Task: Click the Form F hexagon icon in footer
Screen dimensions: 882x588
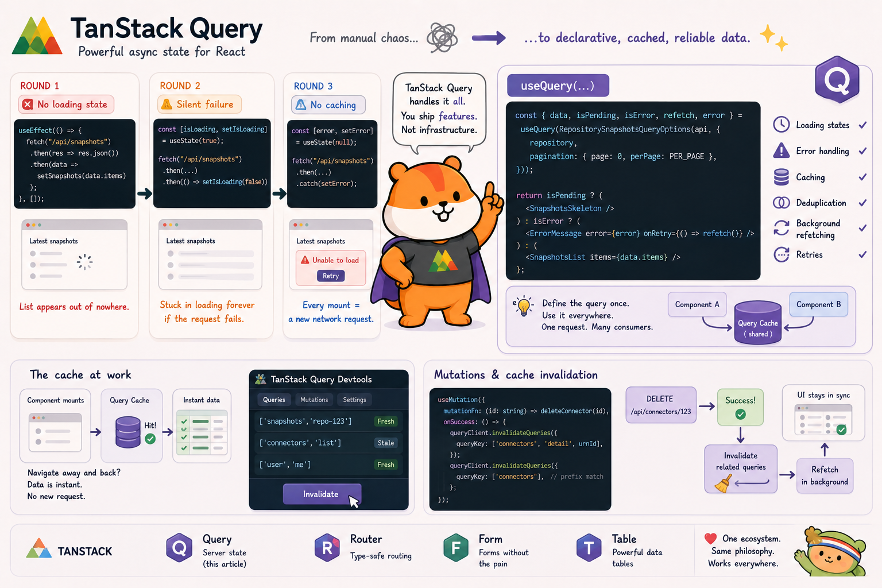Action: [456, 548]
